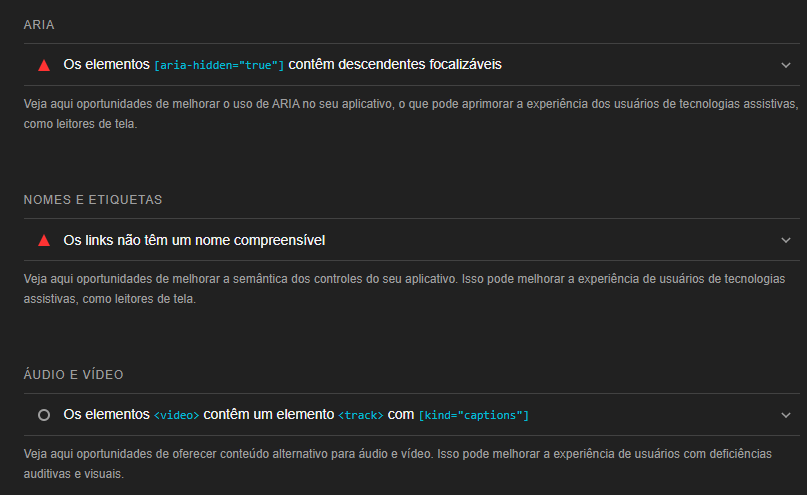Viewport: 807px width, 495px height.
Task: Click the ARIA section heading
Action: pos(39,24)
